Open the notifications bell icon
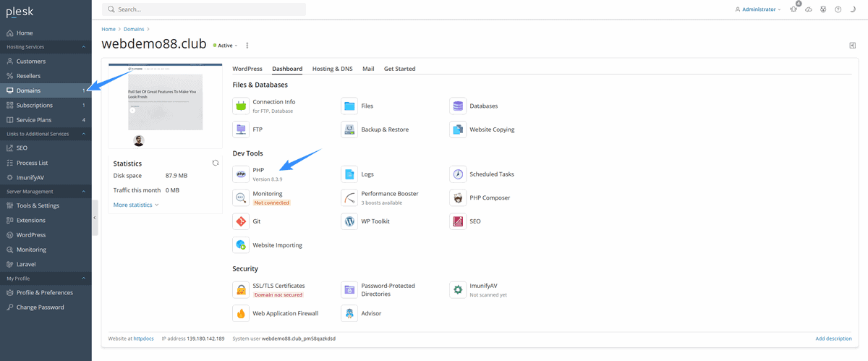 [793, 9]
